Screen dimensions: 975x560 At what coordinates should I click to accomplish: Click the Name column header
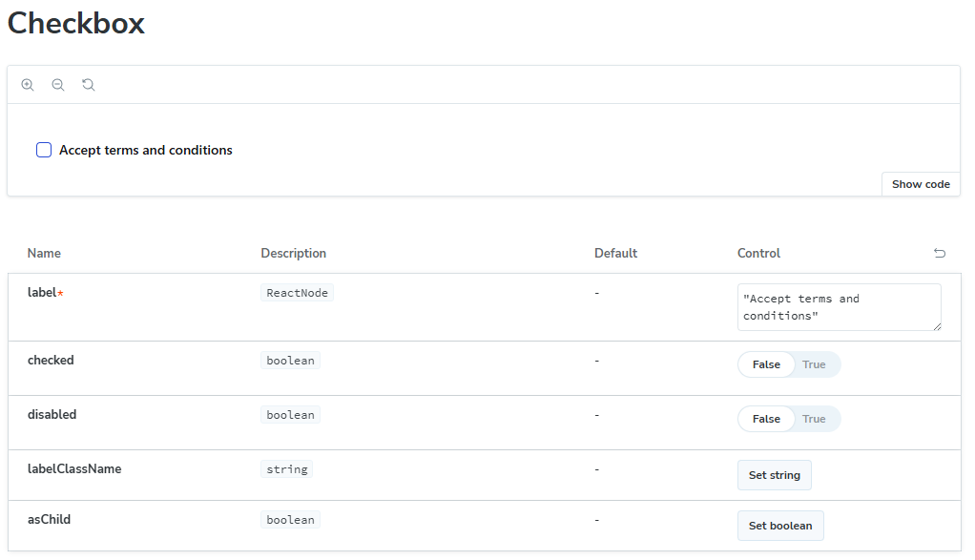44,254
